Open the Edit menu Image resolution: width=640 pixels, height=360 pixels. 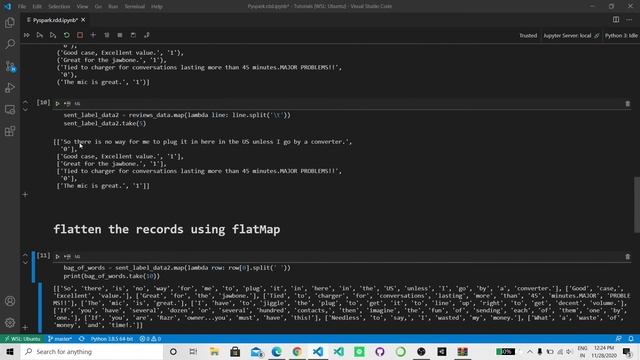pos(37,7)
